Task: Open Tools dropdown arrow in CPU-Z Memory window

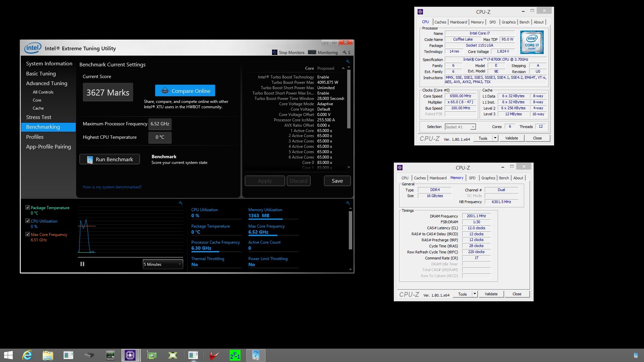Action: click(x=475, y=294)
